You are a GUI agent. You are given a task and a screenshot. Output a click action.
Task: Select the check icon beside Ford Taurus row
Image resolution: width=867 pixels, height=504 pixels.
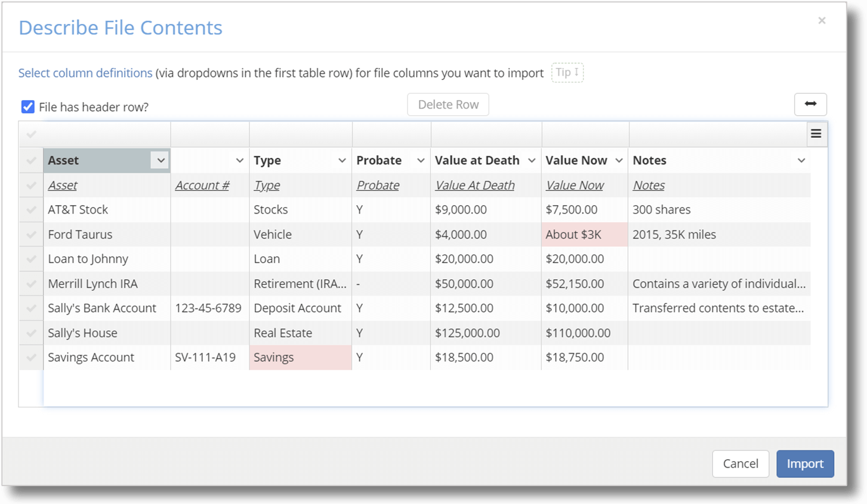[30, 234]
